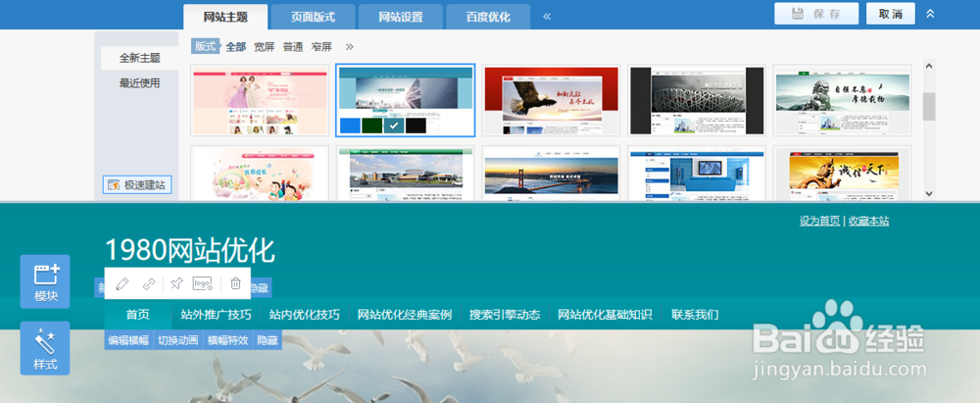Pick the bright blue color swatch on the selected theme

350,126
